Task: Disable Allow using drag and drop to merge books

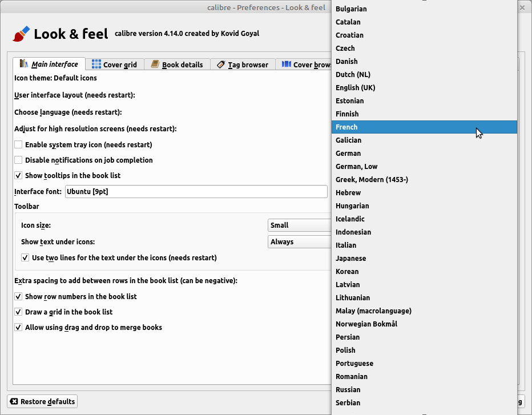Action: coord(18,328)
